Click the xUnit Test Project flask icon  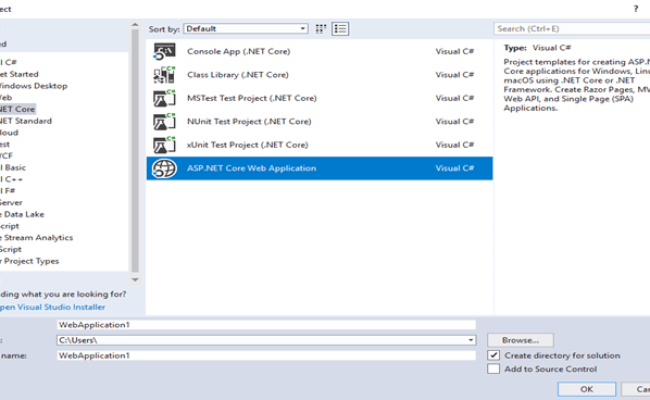click(165, 145)
